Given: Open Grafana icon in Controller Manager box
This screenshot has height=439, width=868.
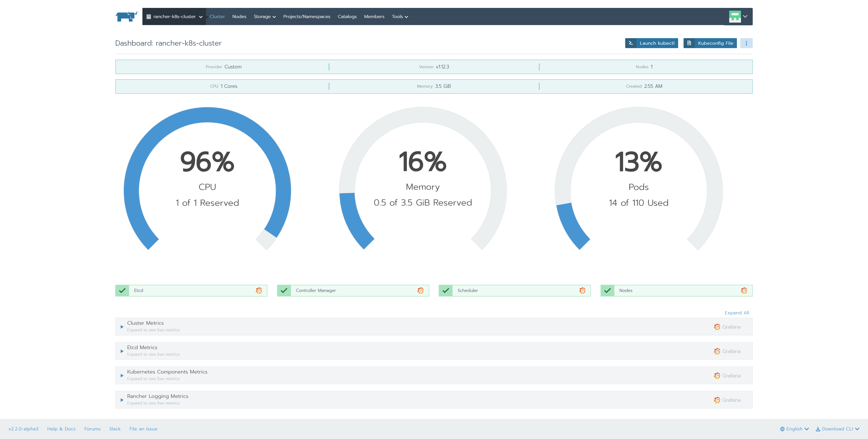Looking at the screenshot, I should pos(420,291).
